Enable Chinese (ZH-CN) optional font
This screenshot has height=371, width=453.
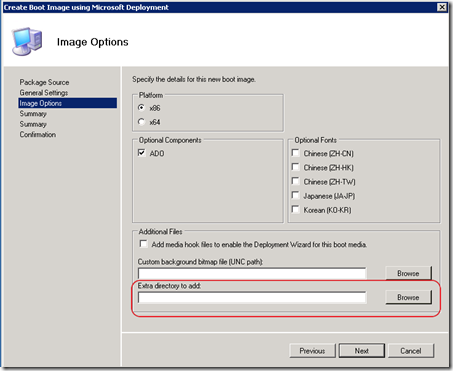pyautogui.click(x=295, y=153)
